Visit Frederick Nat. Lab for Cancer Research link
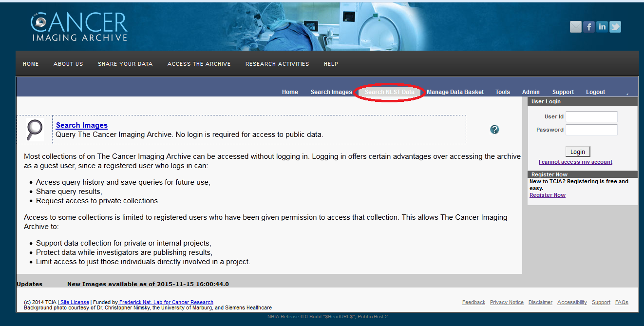Image resolution: width=644 pixels, height=326 pixels. pos(166,302)
